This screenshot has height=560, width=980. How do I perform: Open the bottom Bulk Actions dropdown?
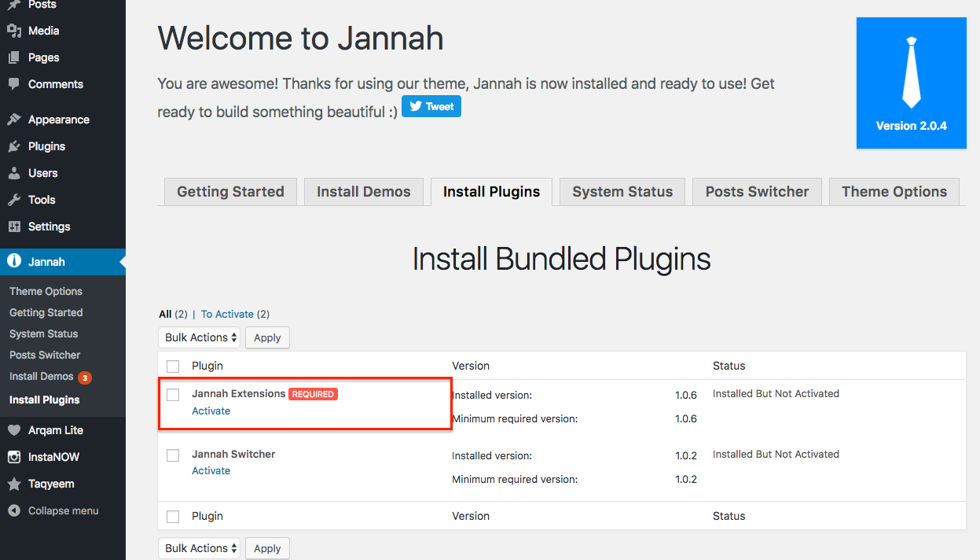click(x=199, y=548)
